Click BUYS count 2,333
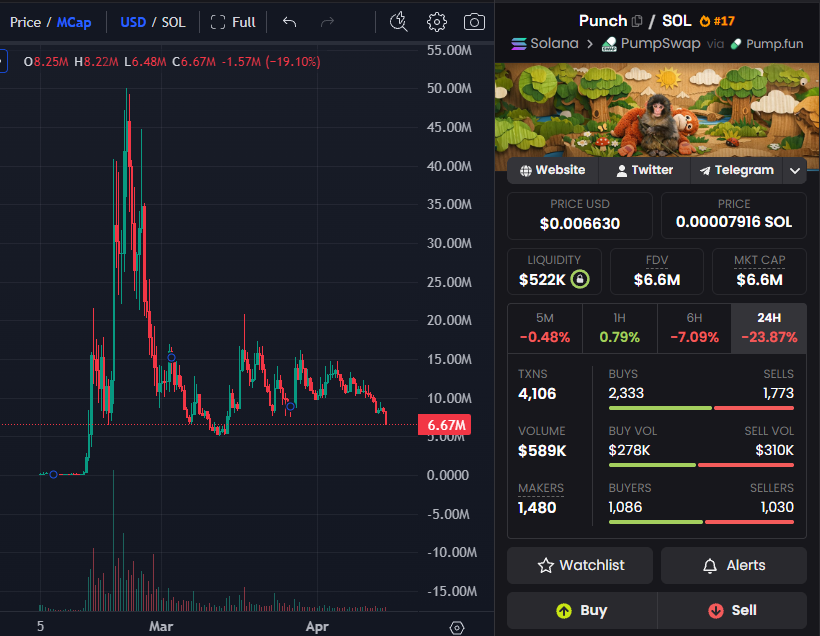The width and height of the screenshot is (820, 636). click(626, 393)
